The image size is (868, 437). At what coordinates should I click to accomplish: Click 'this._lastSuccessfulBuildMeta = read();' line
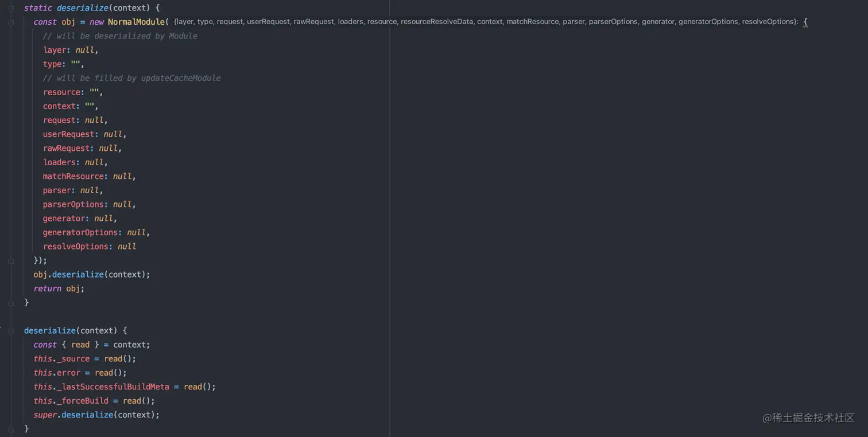pos(125,387)
